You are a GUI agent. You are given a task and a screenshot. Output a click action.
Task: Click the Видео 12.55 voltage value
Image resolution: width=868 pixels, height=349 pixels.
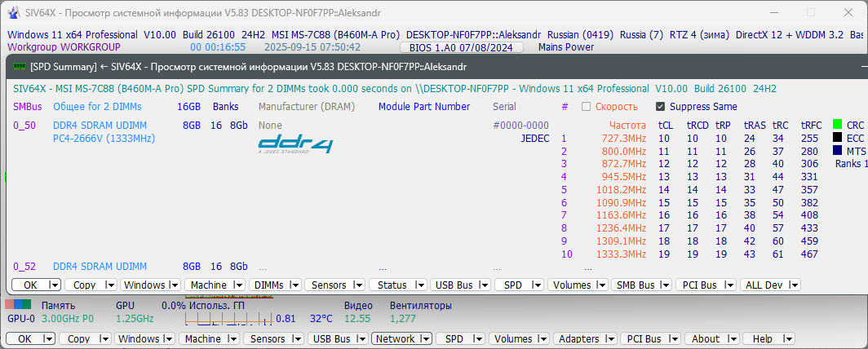click(357, 319)
